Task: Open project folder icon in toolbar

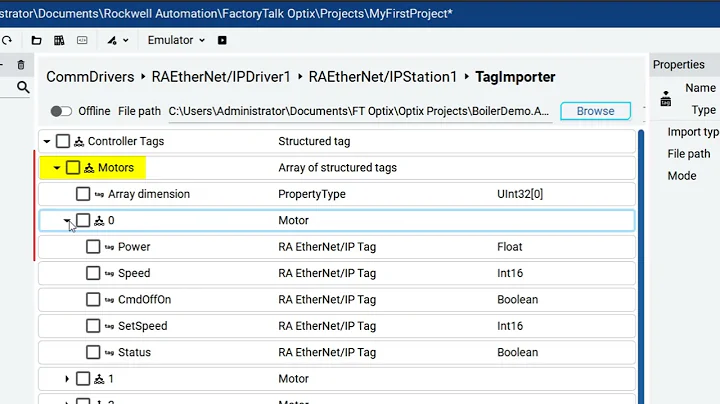Action: (36, 40)
